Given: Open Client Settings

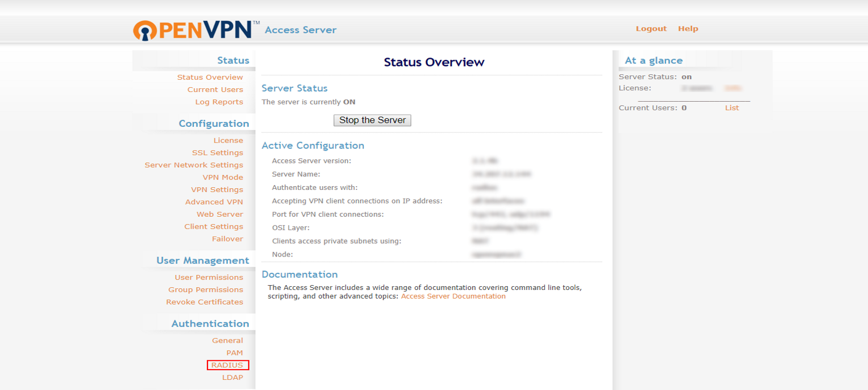Looking at the screenshot, I should pyautogui.click(x=214, y=227).
